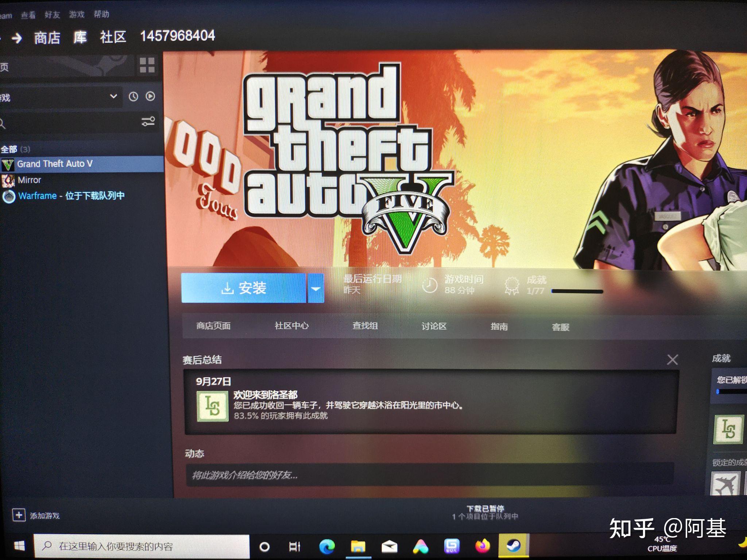Open the Windows Start menu
The width and height of the screenshot is (747, 560).
(x=19, y=546)
